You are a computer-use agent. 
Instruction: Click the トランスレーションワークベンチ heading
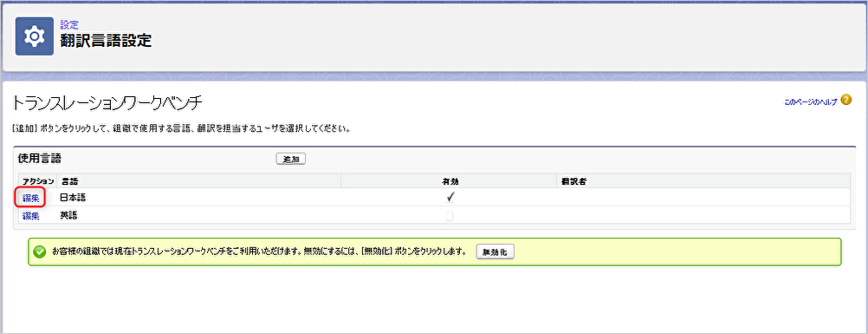coord(107,103)
